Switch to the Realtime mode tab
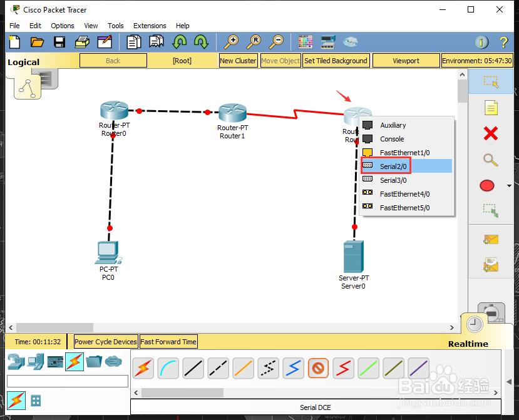The width and height of the screenshot is (519, 420). pyautogui.click(x=468, y=344)
